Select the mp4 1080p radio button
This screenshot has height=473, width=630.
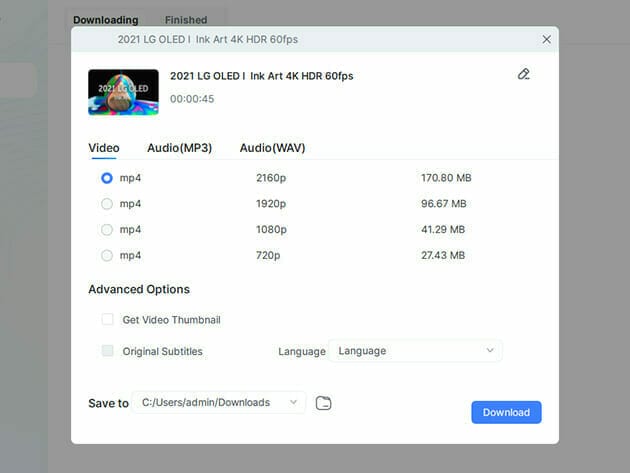point(107,230)
